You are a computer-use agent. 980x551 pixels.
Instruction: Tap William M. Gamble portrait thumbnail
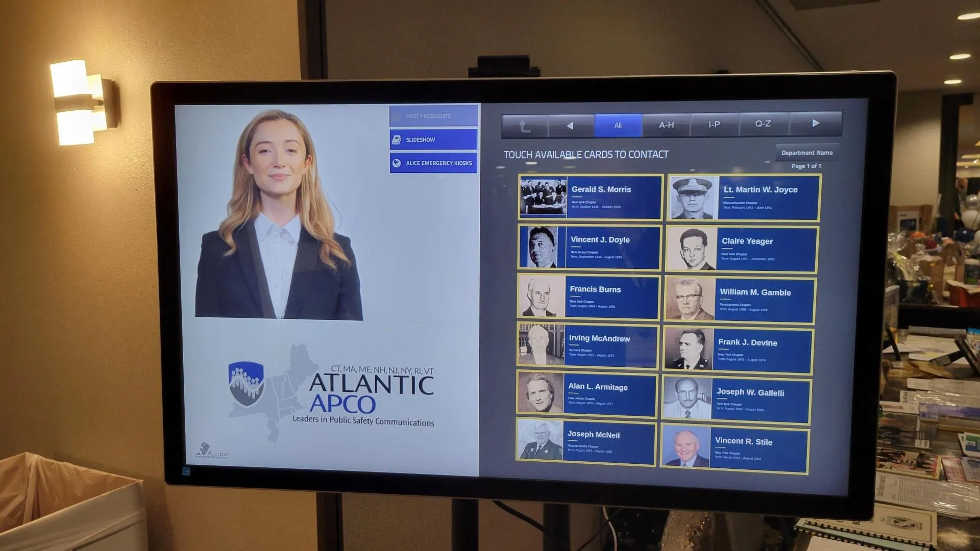[x=690, y=300]
